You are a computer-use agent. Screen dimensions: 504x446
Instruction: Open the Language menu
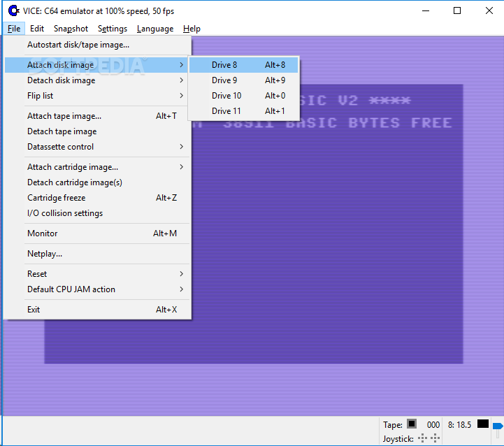[155, 29]
